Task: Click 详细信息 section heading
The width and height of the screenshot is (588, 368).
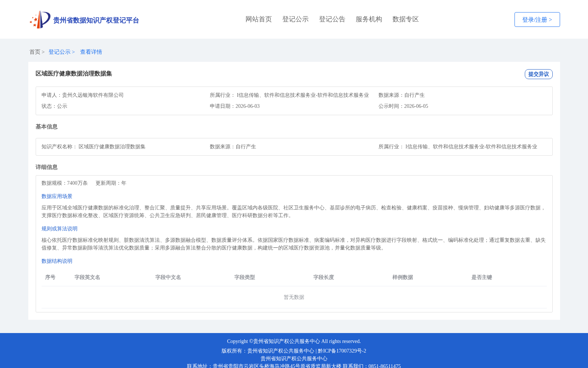Action: [x=47, y=167]
